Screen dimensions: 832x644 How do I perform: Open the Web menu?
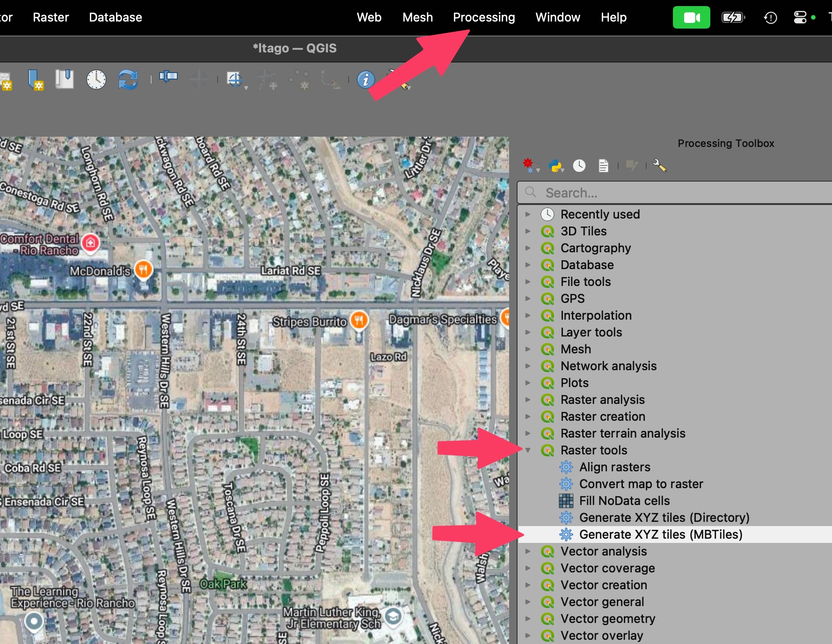(369, 17)
